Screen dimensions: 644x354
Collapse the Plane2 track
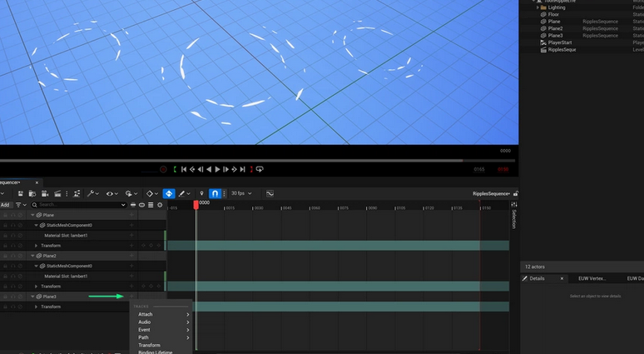click(32, 256)
